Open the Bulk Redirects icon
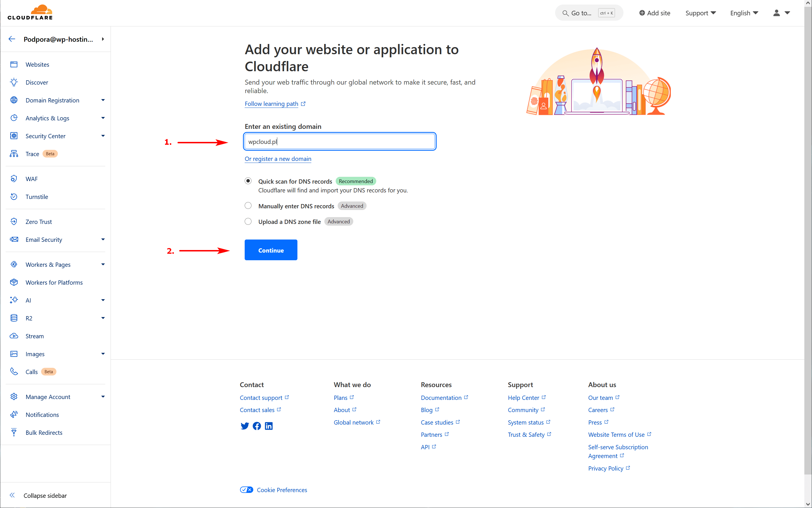Image resolution: width=812 pixels, height=508 pixels. (x=14, y=432)
